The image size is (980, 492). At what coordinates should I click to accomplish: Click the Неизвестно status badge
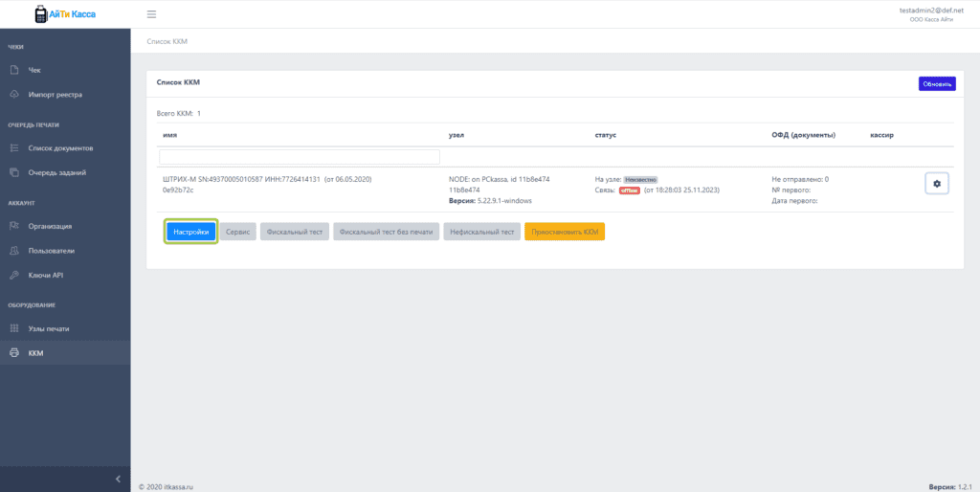tap(640, 179)
